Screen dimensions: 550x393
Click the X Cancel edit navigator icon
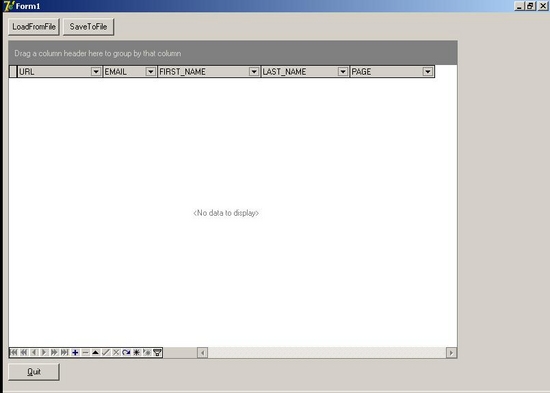(116, 352)
